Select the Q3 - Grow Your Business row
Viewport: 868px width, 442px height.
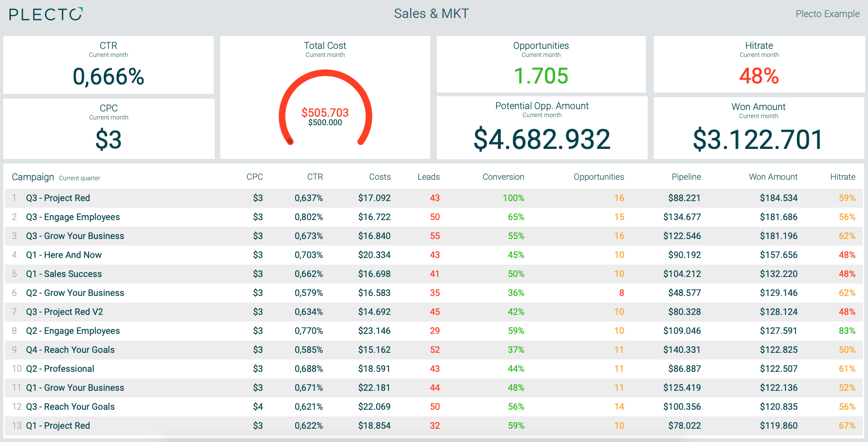click(x=434, y=236)
